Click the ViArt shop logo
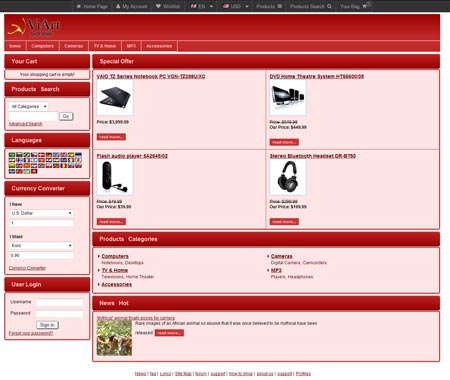The height and width of the screenshot is (380, 450). (34, 27)
